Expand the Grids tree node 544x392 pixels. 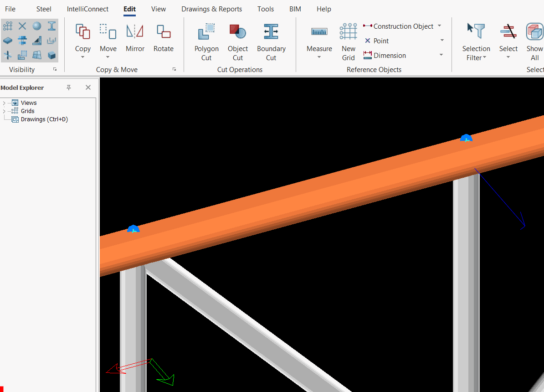(4, 111)
